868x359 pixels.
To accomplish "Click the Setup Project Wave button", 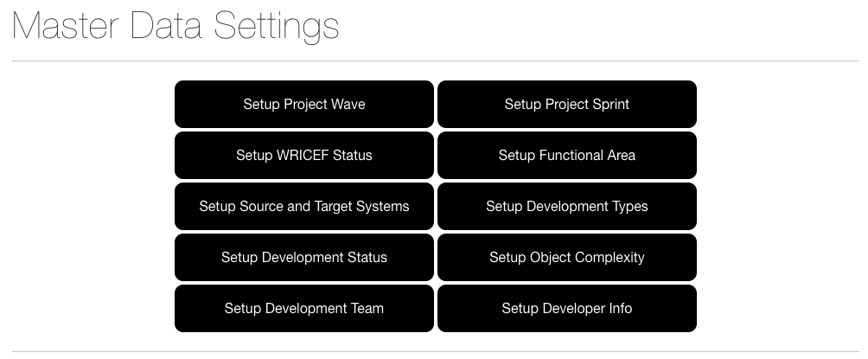I will 304,105.
